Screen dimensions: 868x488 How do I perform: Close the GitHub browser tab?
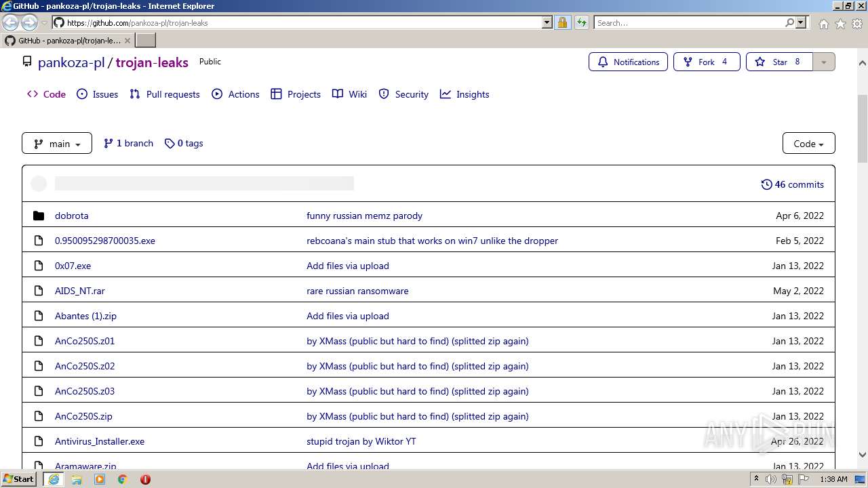(x=127, y=40)
